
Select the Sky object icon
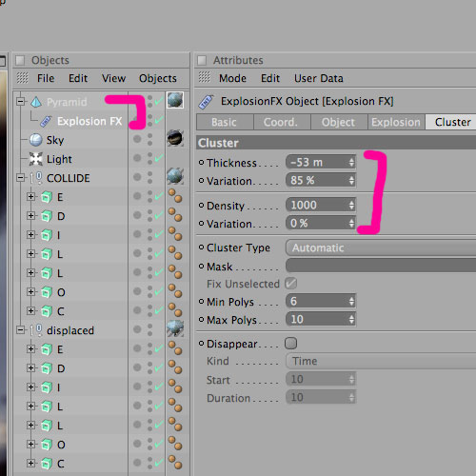(35, 140)
